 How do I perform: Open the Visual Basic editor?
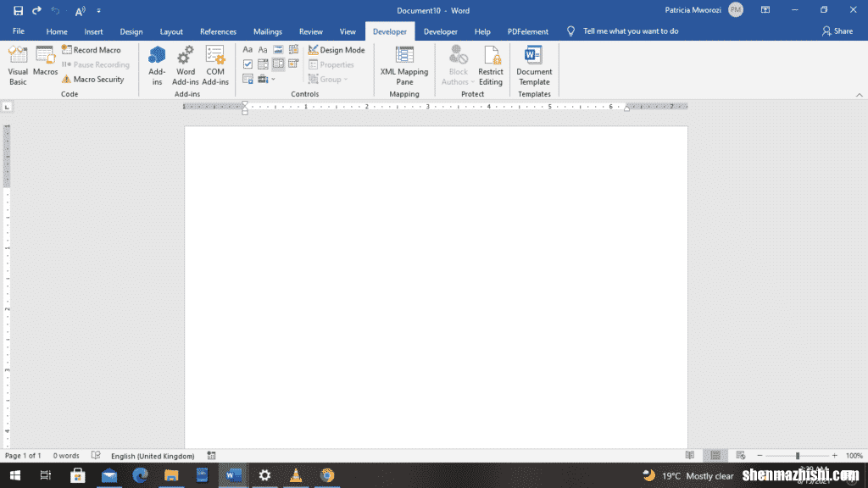coord(18,65)
